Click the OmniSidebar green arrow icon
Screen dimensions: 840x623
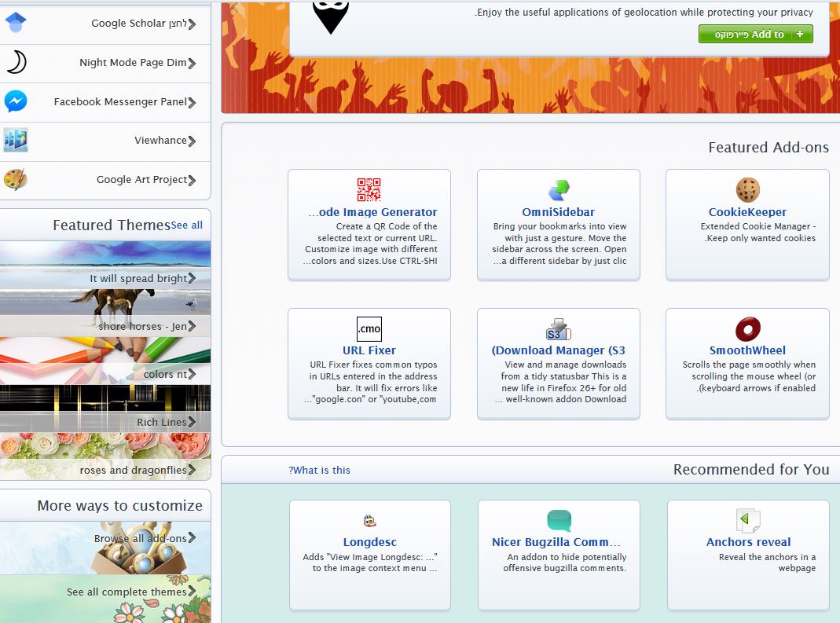pos(559,189)
